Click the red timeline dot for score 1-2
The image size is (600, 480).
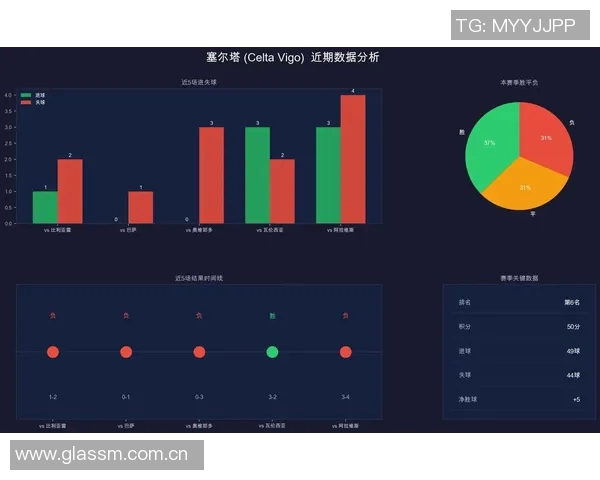click(53, 352)
